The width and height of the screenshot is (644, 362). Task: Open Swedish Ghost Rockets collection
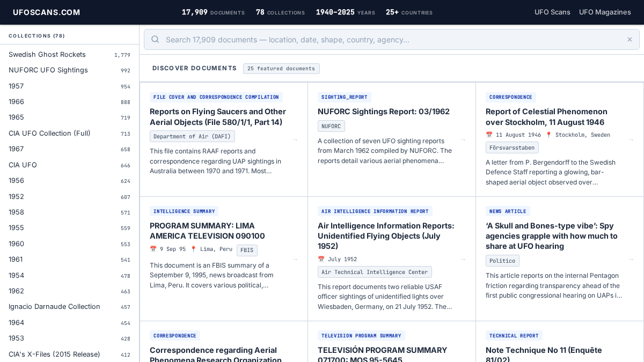tap(69, 55)
